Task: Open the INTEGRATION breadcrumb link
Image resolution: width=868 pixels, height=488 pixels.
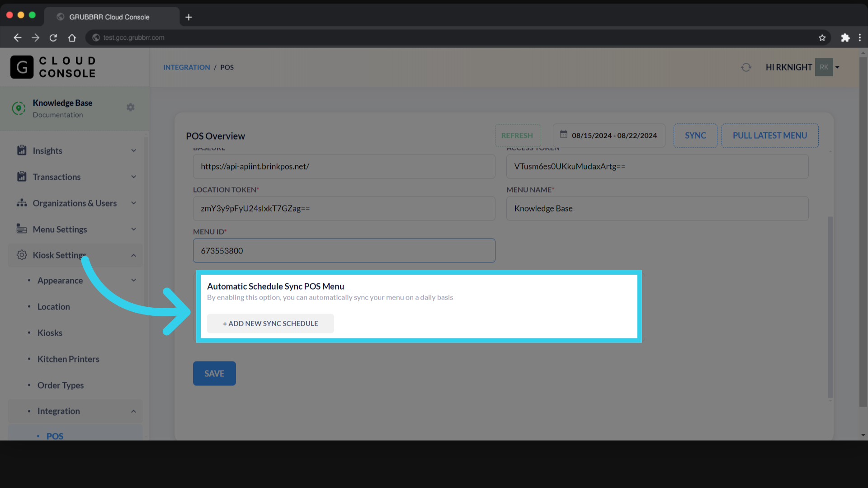Action: (x=186, y=67)
